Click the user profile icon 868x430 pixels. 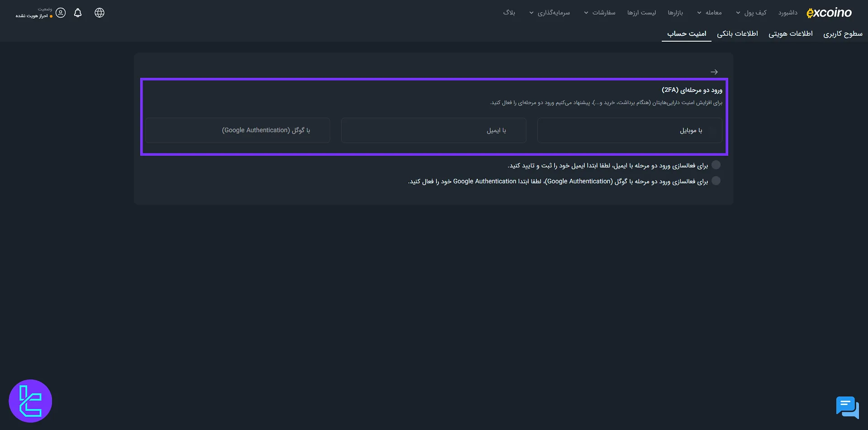point(60,13)
